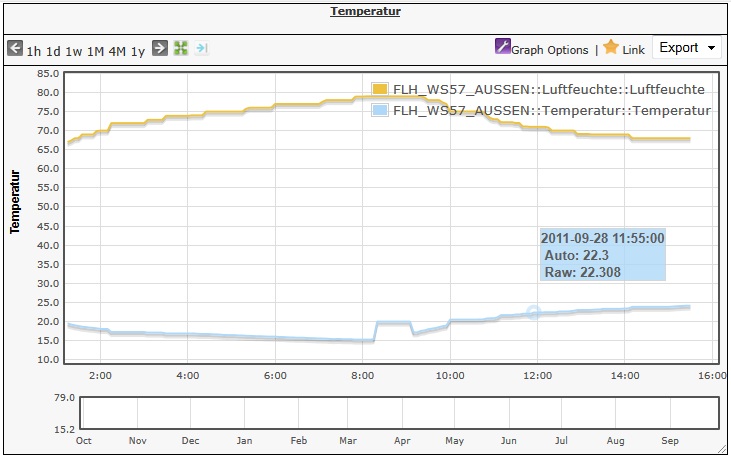The image size is (731, 459).
Task: Click the resize grip at bottom-right corner
Action: pyautogui.click(x=722, y=449)
